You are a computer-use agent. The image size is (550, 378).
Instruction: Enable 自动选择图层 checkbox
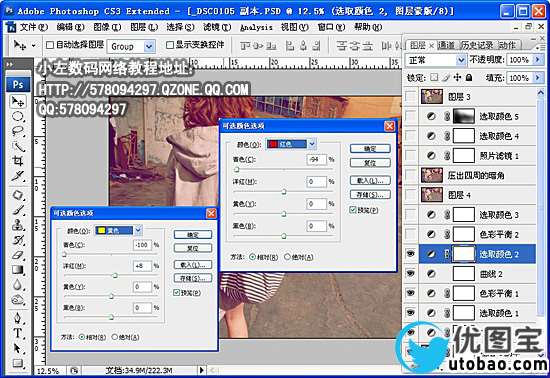50,45
